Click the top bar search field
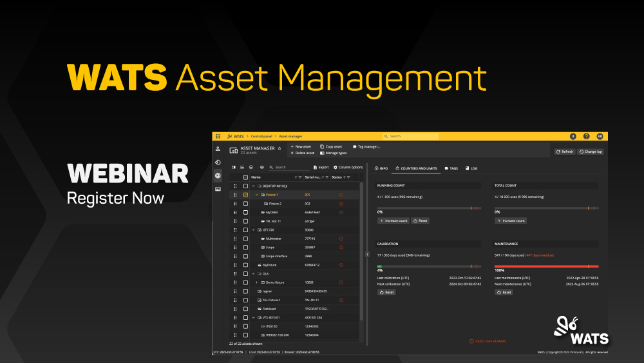 pyautogui.click(x=411, y=137)
